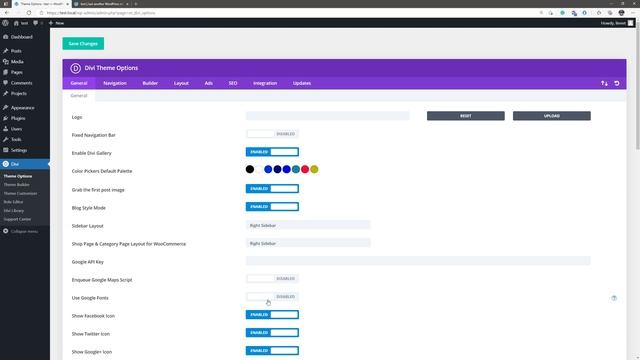640x360 pixels.
Task: Switch to Ads tab
Action: (x=209, y=83)
